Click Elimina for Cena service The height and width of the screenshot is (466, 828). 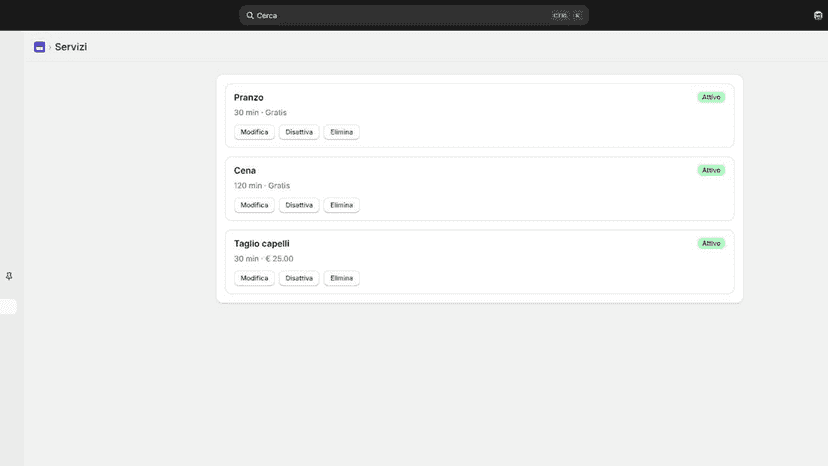point(342,205)
